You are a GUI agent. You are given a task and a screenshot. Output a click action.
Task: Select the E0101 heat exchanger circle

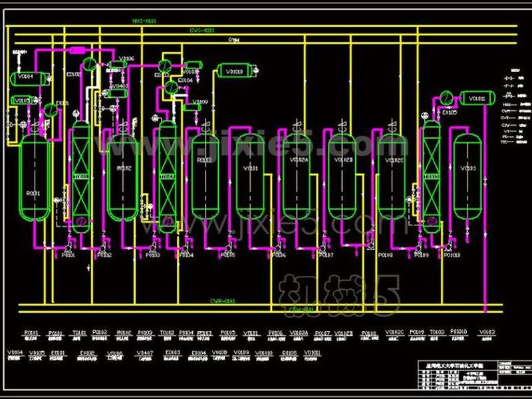click(x=51, y=110)
